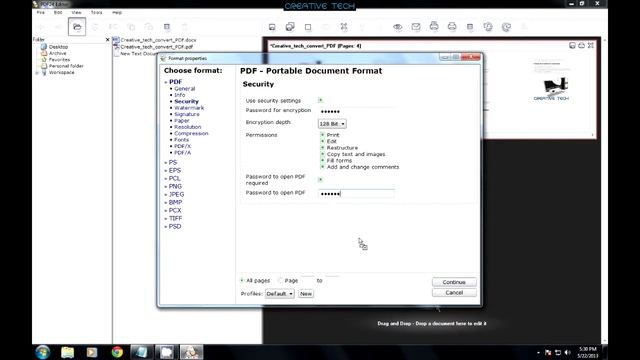Open the Windows Start menu

42,352
